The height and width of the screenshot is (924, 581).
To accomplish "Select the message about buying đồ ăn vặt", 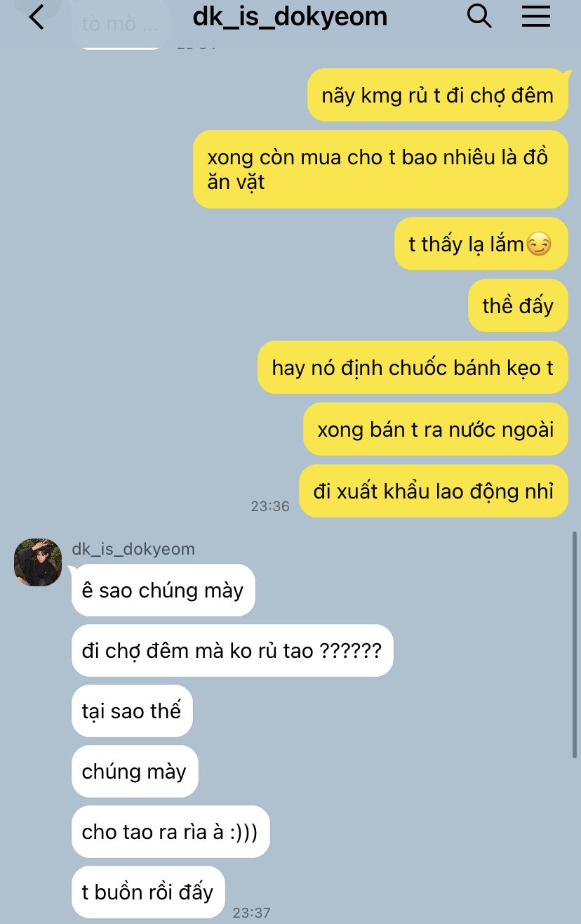I will (x=380, y=169).
